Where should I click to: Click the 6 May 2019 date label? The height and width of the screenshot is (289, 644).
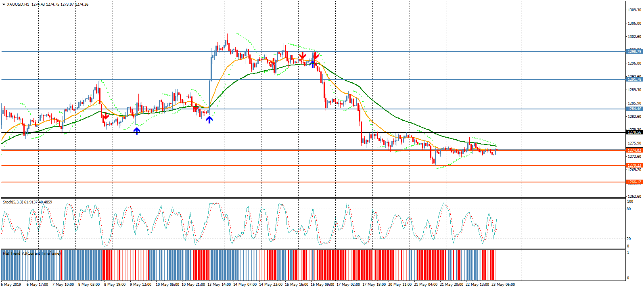click(11, 285)
